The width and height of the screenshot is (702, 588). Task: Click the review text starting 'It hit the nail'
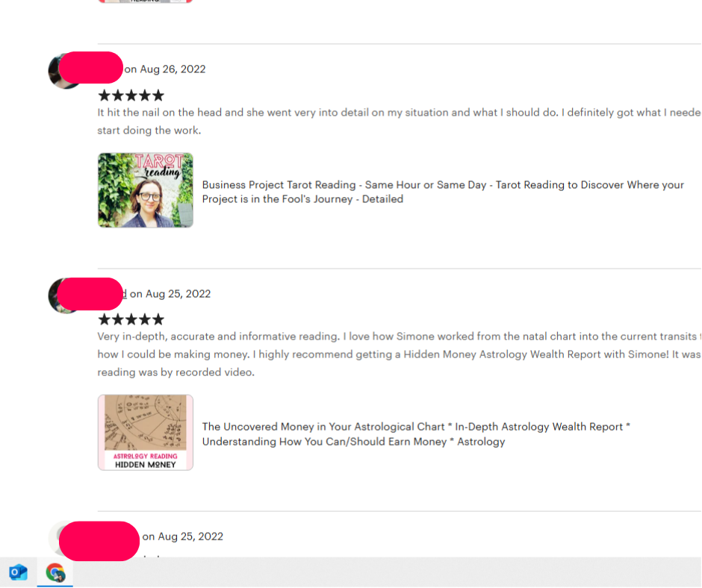[x=400, y=122]
